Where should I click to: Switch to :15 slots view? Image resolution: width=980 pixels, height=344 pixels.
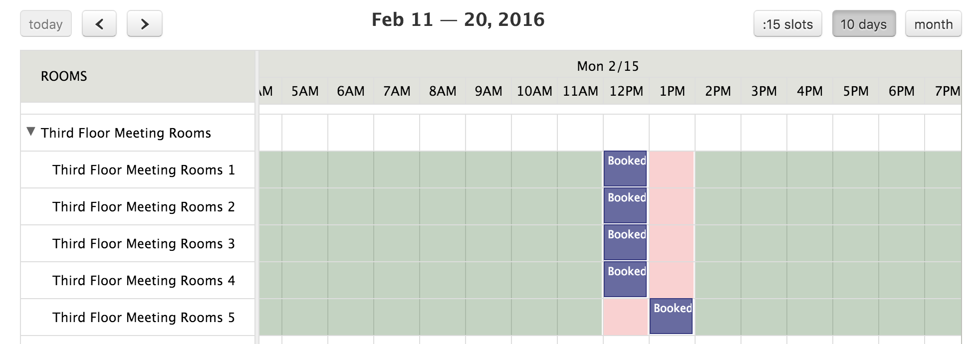point(787,24)
